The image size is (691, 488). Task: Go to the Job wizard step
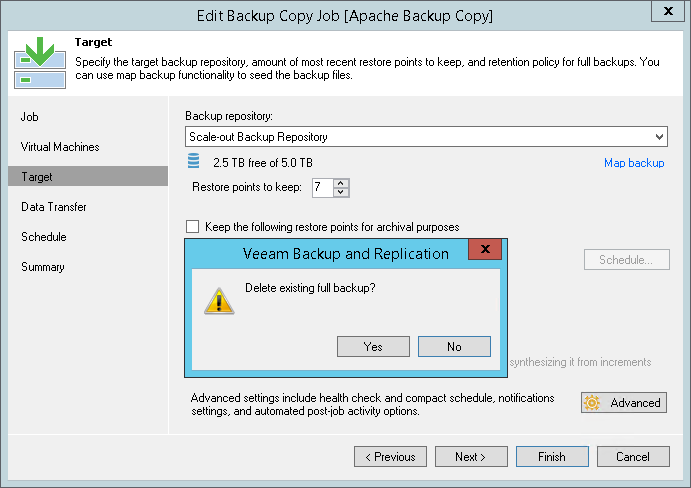tap(30, 117)
